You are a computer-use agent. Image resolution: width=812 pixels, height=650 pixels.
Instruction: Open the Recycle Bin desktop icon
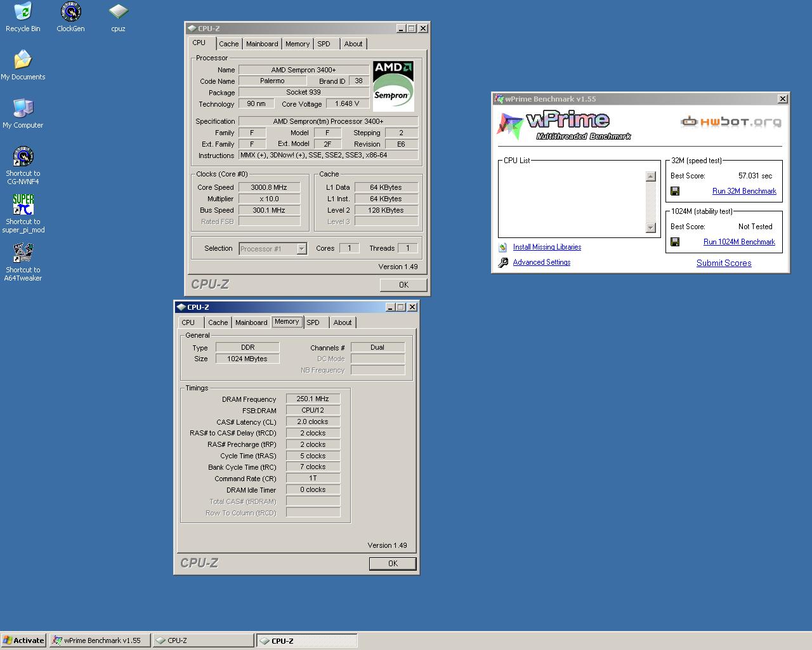[23, 12]
